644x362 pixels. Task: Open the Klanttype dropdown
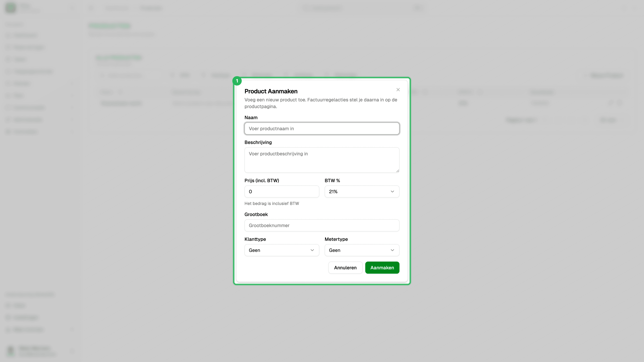[282, 250]
